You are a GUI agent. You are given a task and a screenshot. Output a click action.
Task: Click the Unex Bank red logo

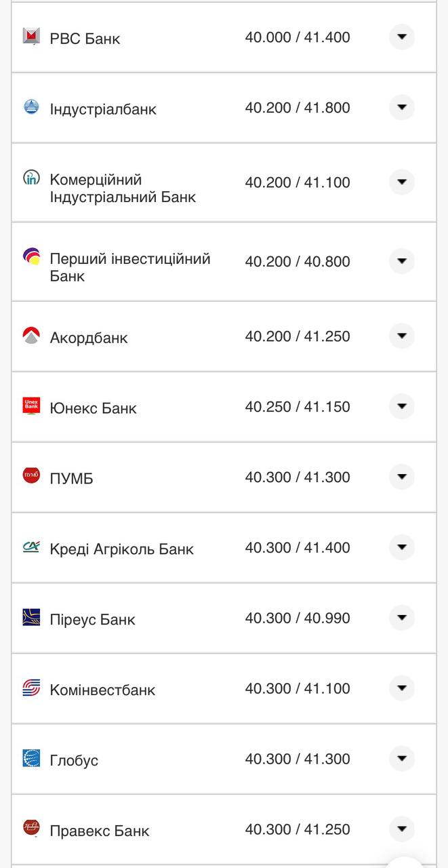[30, 406]
